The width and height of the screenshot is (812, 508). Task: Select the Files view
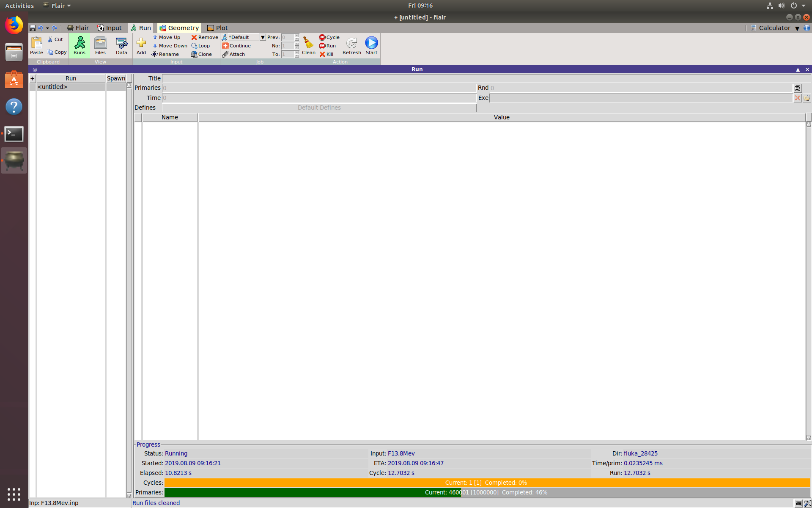tap(100, 45)
